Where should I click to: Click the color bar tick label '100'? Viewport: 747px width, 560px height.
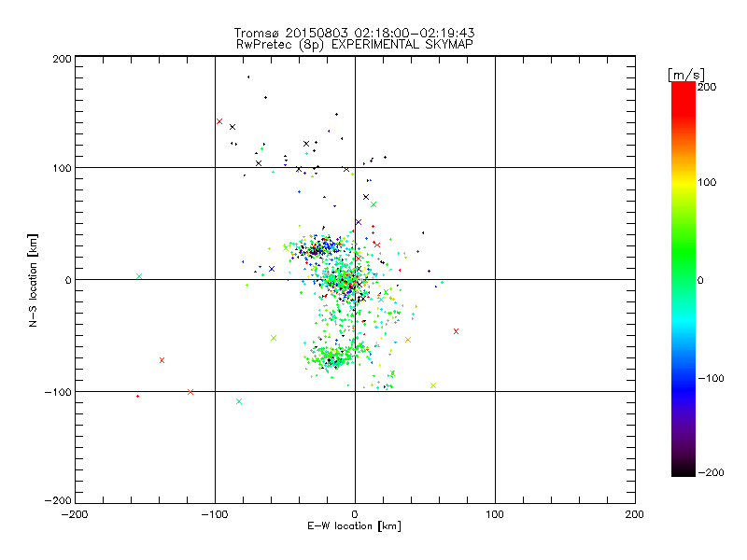coord(707,182)
